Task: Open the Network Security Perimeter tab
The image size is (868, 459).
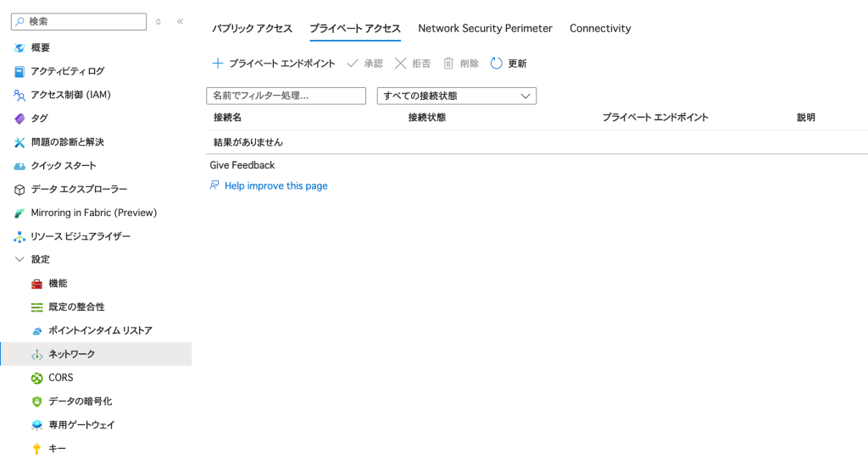Action: point(485,29)
